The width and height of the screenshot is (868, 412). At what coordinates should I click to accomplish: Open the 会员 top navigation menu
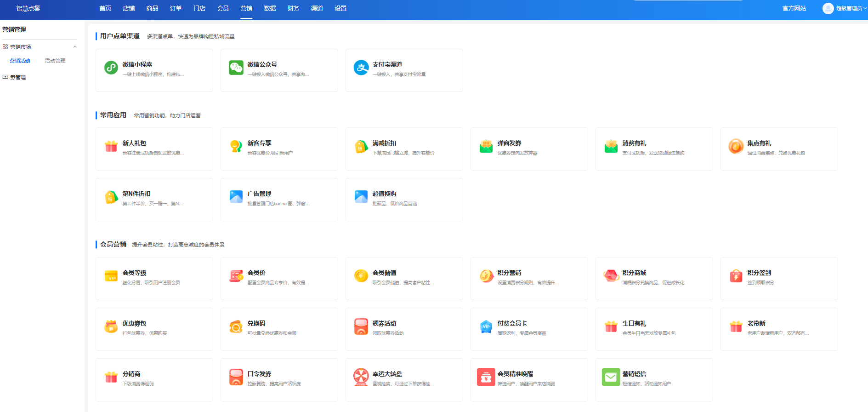tap(223, 8)
